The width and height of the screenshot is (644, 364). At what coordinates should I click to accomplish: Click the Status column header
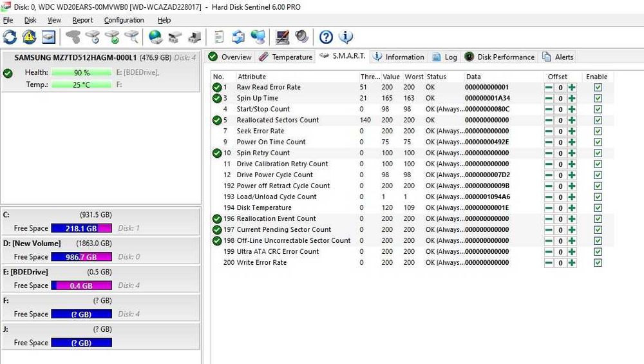click(x=436, y=77)
